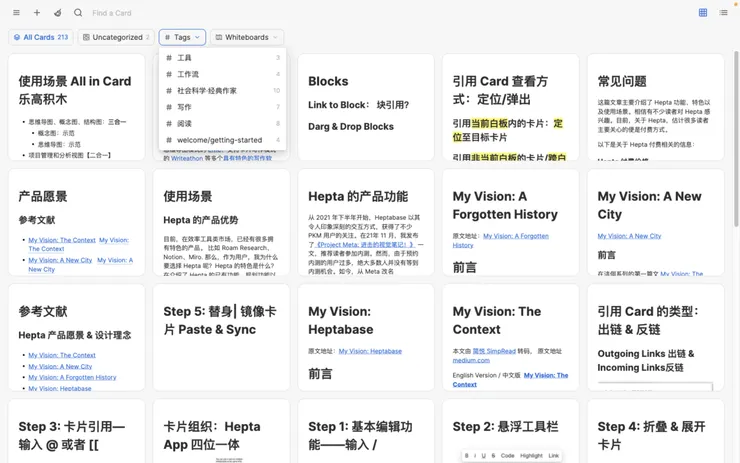Select the All Cards 213 filter
Viewport: 740px width, 463px height.
41,37
